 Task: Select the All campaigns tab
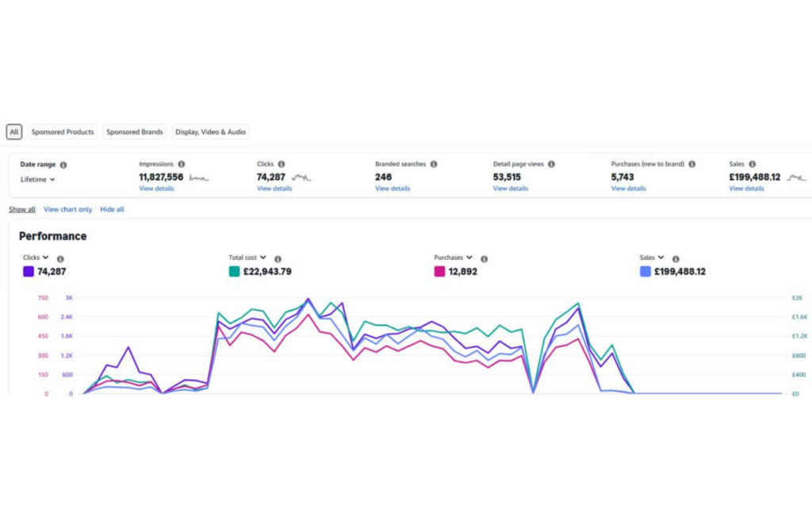(x=14, y=132)
